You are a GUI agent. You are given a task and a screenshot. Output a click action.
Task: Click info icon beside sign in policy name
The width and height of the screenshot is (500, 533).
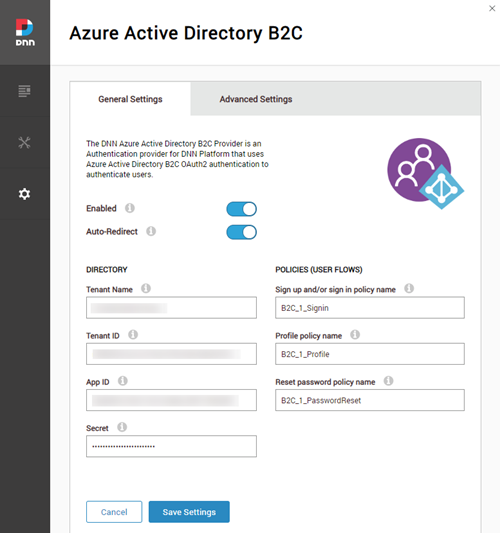[x=409, y=289]
